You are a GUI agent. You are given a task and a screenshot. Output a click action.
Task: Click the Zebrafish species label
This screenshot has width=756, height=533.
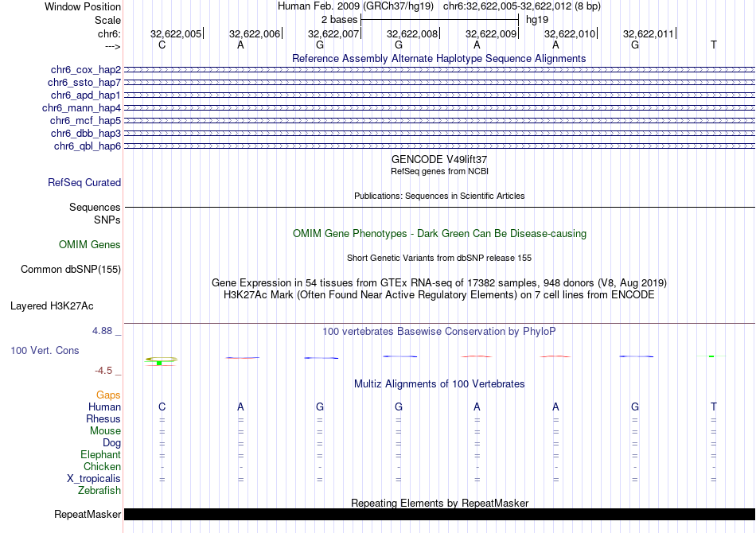pos(99,491)
